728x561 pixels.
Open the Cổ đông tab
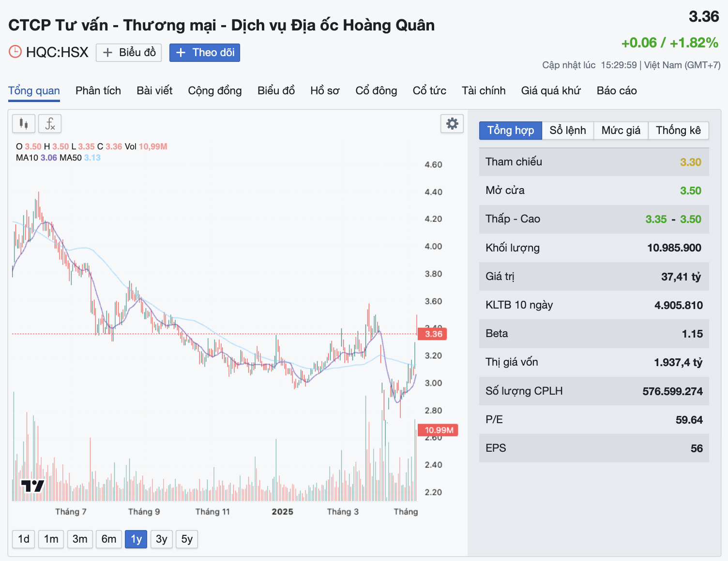click(x=376, y=91)
